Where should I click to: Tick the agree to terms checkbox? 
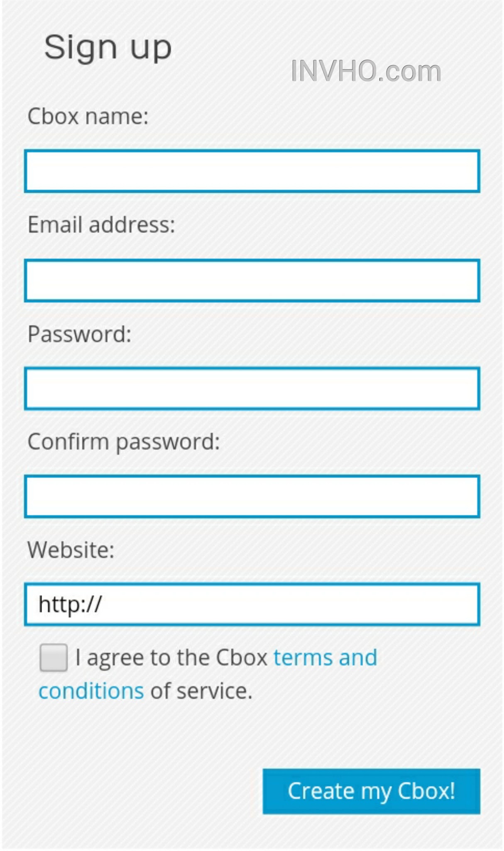[54, 658]
